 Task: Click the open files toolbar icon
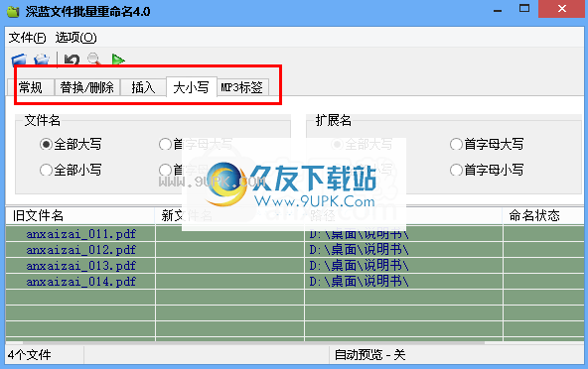tap(42, 60)
